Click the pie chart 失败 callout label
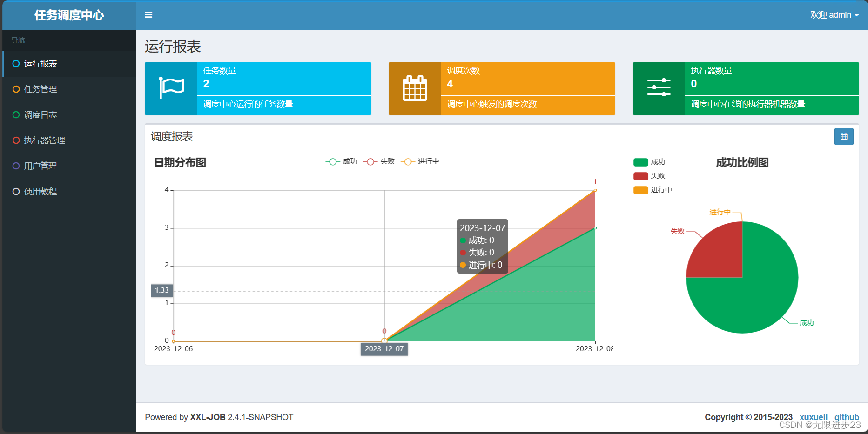This screenshot has width=868, height=434. (x=678, y=231)
